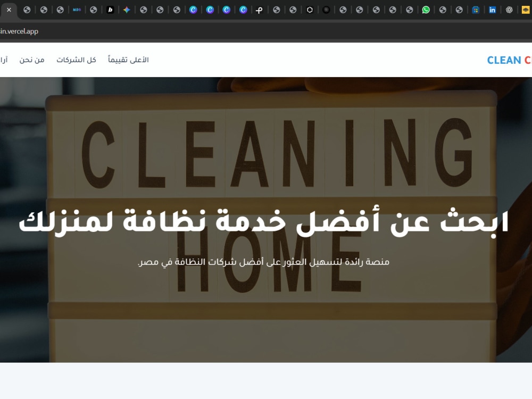The width and height of the screenshot is (532, 399).
Task: Open the black 'b' favicon tab
Action: [x=110, y=10]
